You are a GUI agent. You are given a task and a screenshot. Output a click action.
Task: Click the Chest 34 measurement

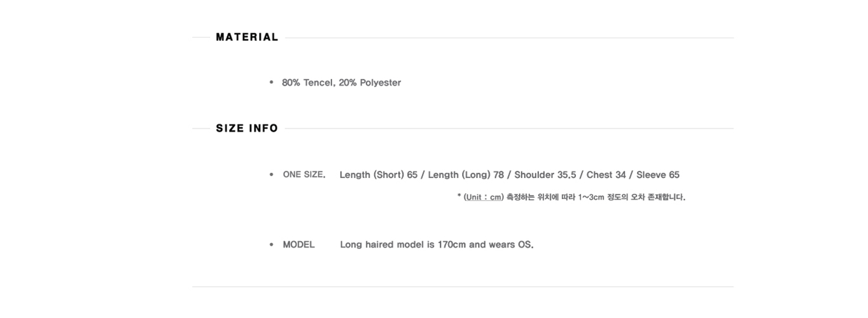(x=606, y=175)
